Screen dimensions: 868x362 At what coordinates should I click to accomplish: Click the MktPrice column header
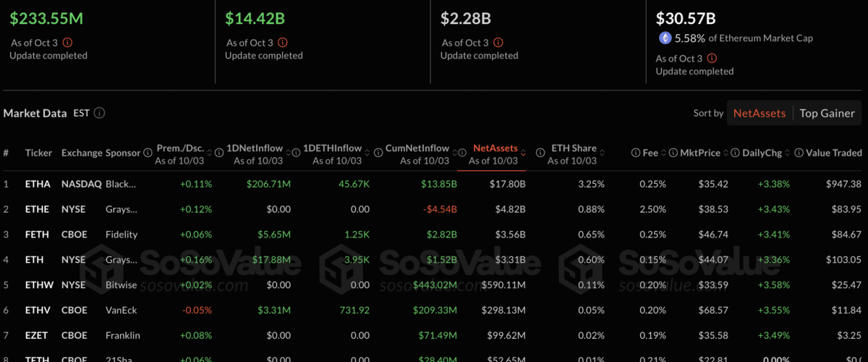[x=700, y=153]
